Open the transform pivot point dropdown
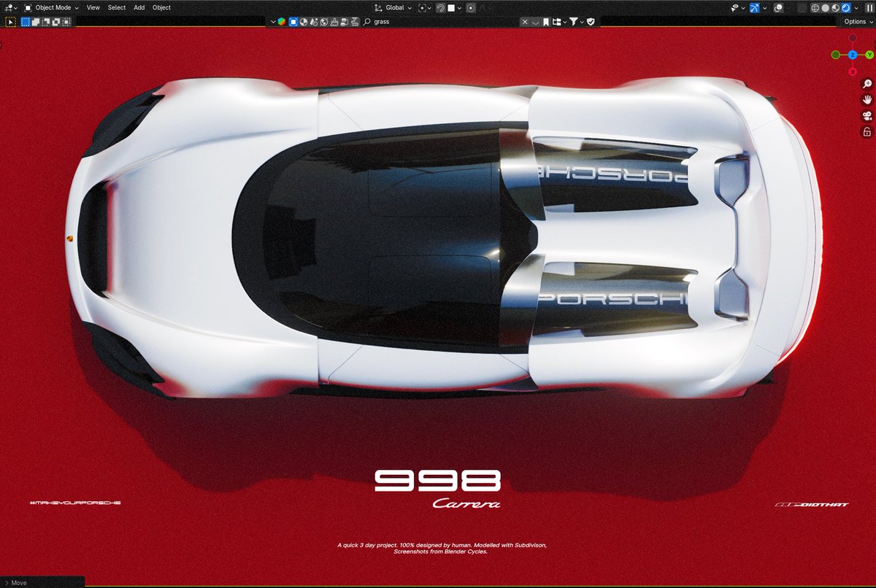Screen dimensions: 876x588 pos(425,7)
